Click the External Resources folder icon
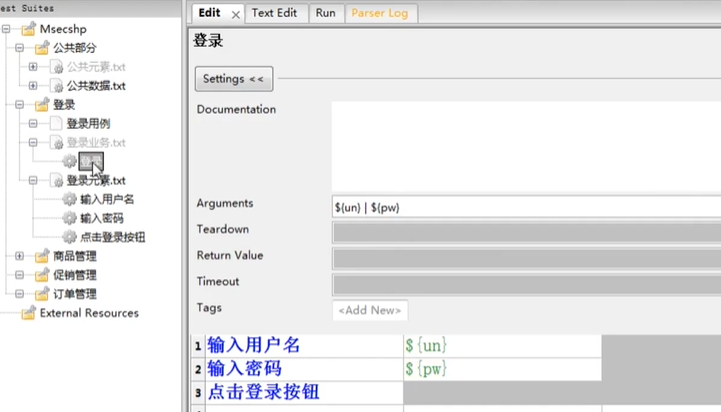 click(x=29, y=313)
